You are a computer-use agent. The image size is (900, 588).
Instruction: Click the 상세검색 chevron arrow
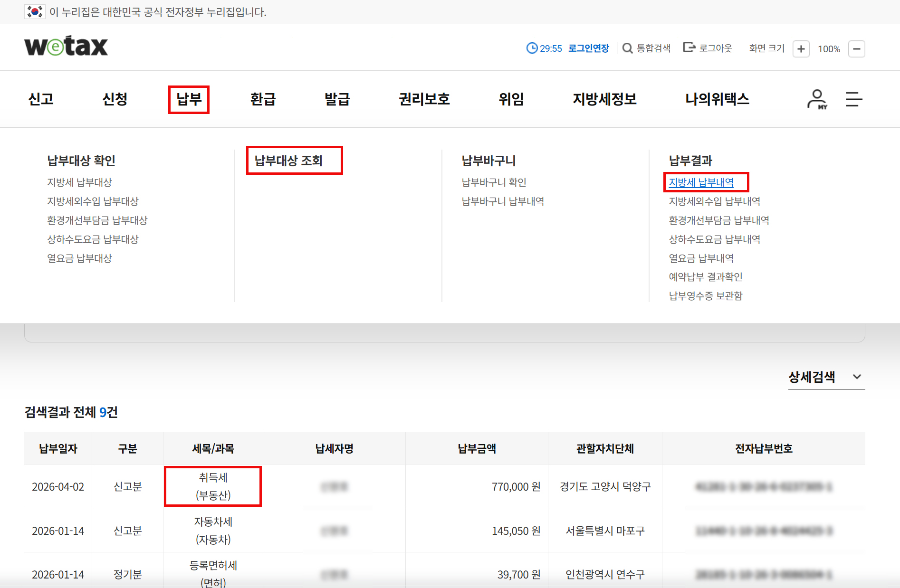coord(857,377)
